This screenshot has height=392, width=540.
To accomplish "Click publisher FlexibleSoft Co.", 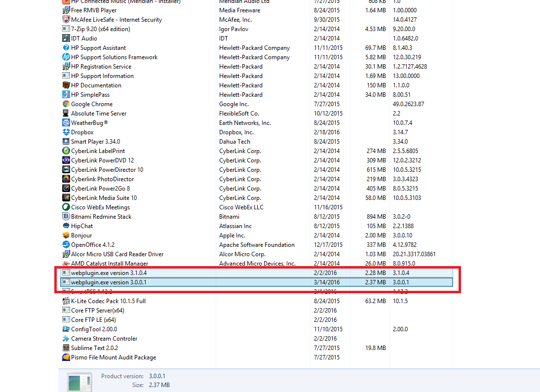I will pyautogui.click(x=239, y=114).
